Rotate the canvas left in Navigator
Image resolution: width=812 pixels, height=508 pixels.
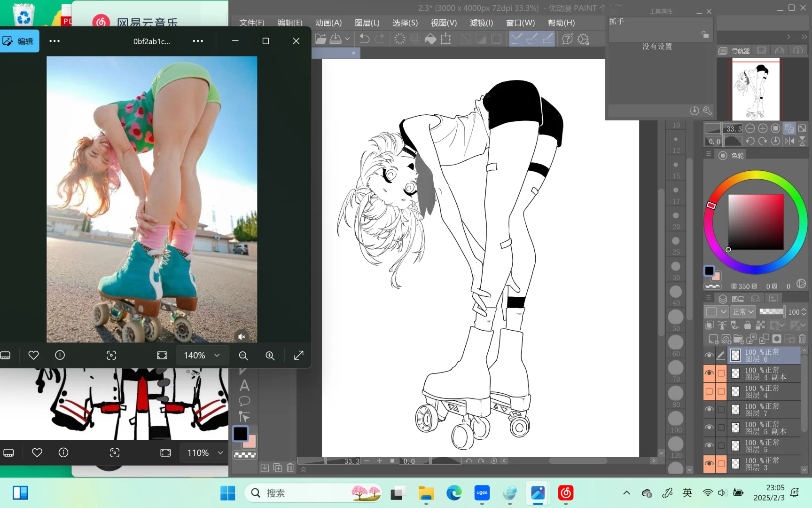pyautogui.click(x=750, y=141)
